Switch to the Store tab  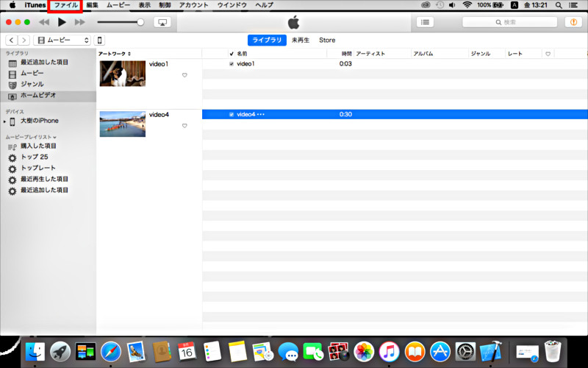(327, 40)
